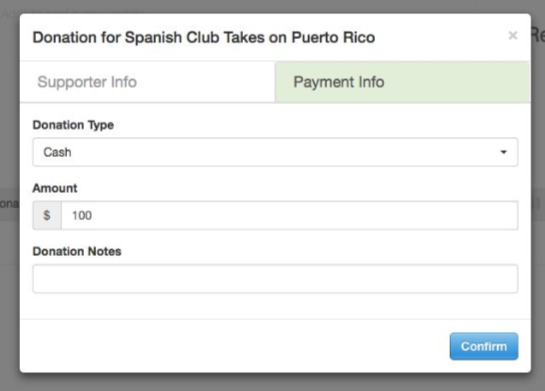Click the dialog title about Puerto Rico

[x=204, y=37]
